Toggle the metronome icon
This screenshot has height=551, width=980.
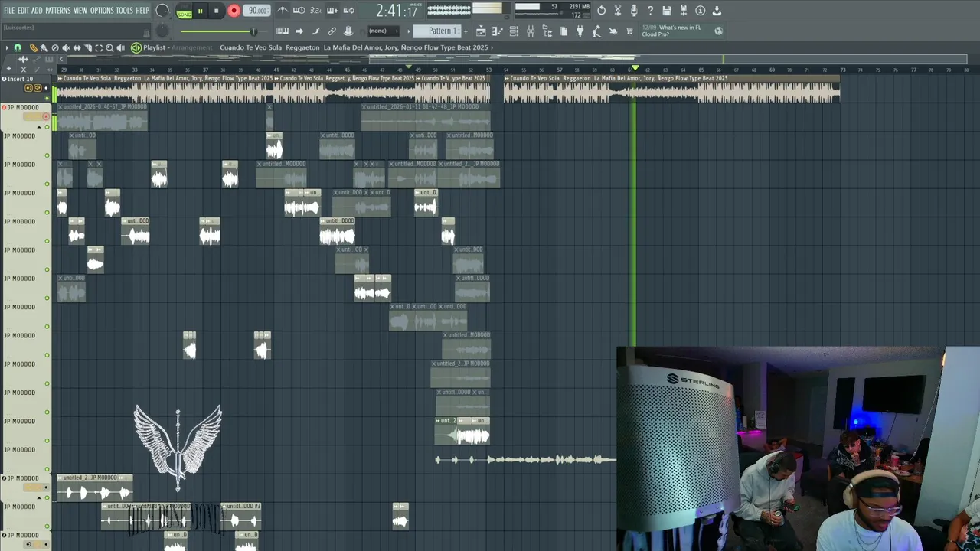pyautogui.click(x=283, y=11)
